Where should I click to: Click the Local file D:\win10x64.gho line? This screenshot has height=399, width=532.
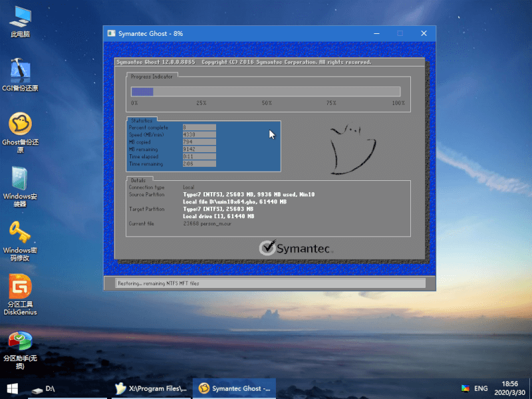235,201
